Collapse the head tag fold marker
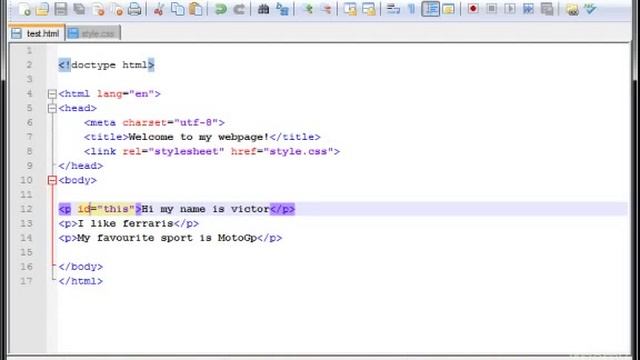The image size is (640, 360). pyautogui.click(x=52, y=108)
